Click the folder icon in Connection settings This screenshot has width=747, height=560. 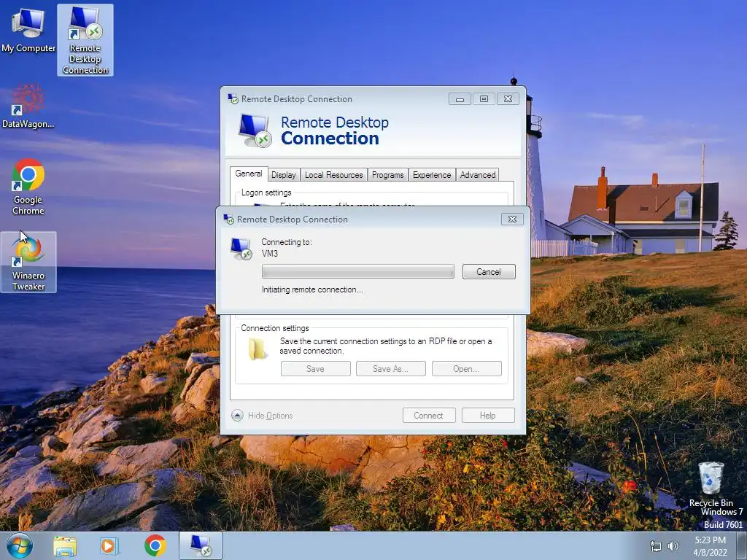[258, 349]
